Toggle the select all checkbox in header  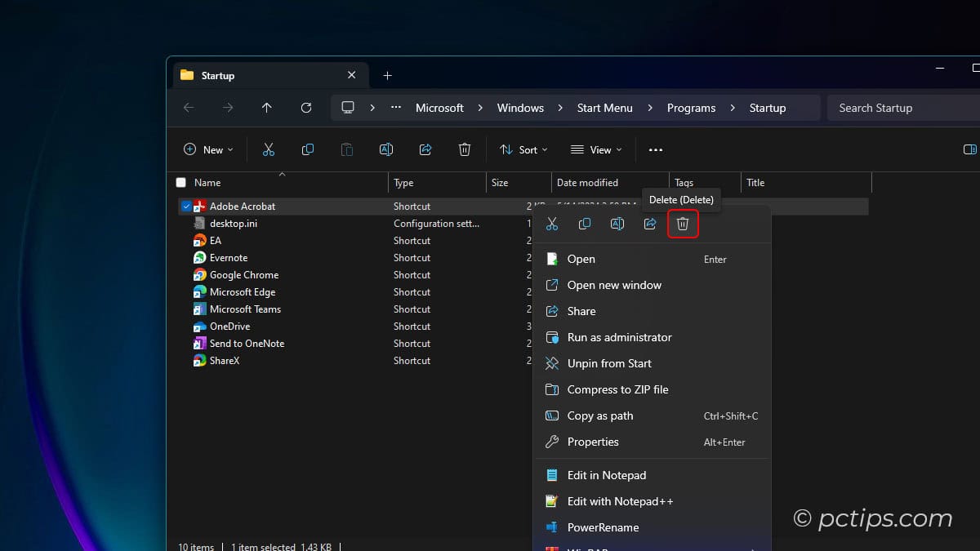click(x=180, y=183)
